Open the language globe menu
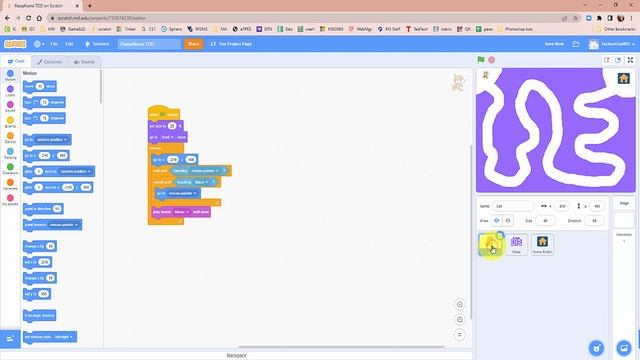 tap(39, 44)
